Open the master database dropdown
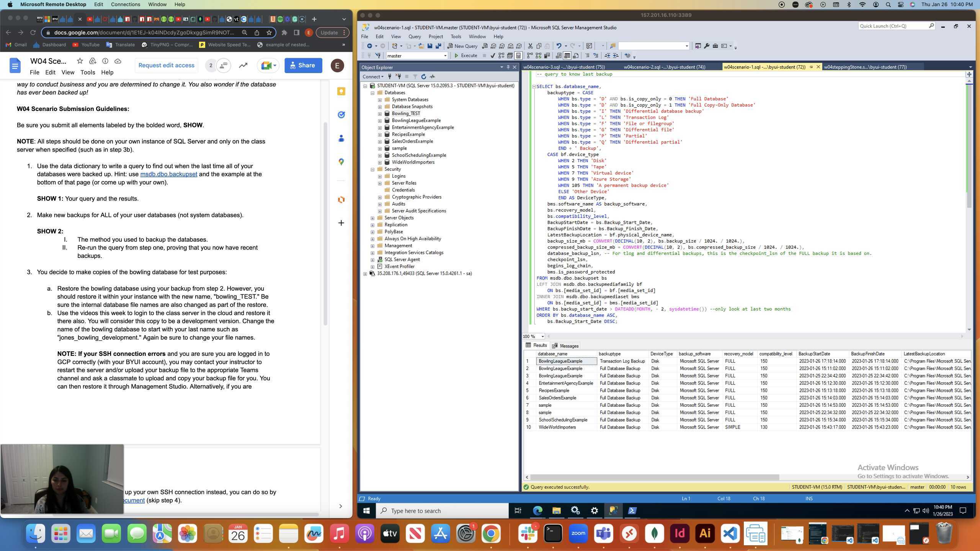Screen dimensions: 980x551 pos(445,55)
